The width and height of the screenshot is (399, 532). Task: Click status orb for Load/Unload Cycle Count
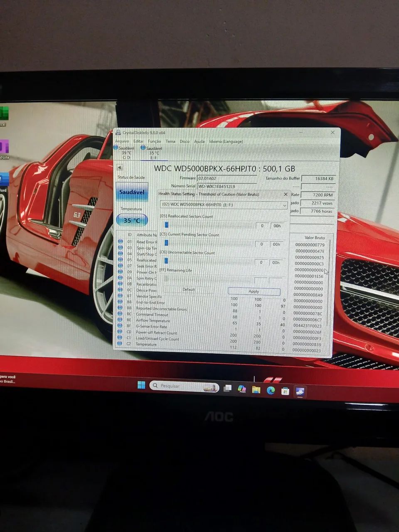pos(120,338)
